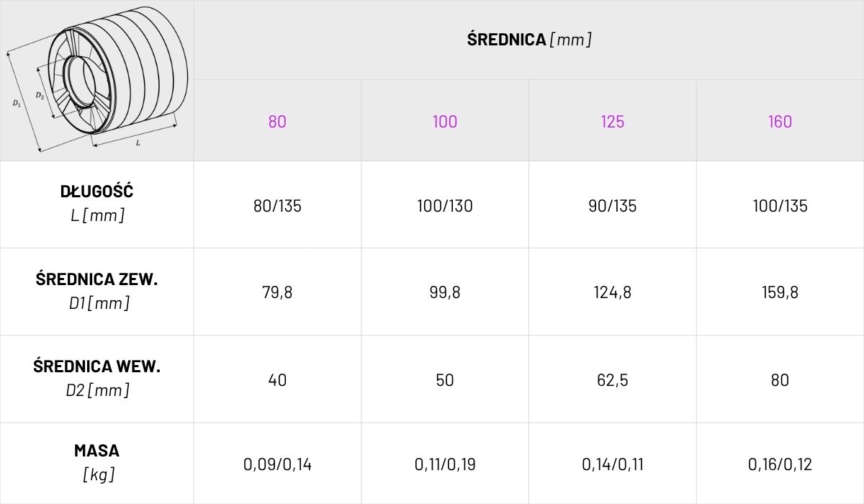Select the 100/130 length cell

(x=445, y=206)
